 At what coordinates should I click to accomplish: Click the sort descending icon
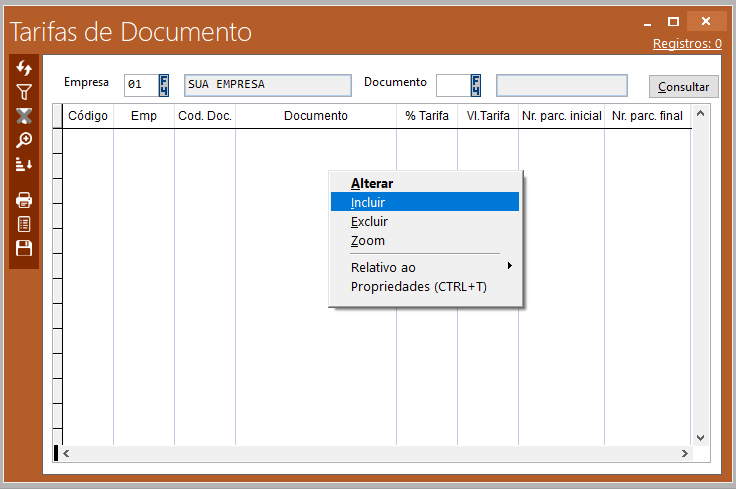(x=24, y=163)
